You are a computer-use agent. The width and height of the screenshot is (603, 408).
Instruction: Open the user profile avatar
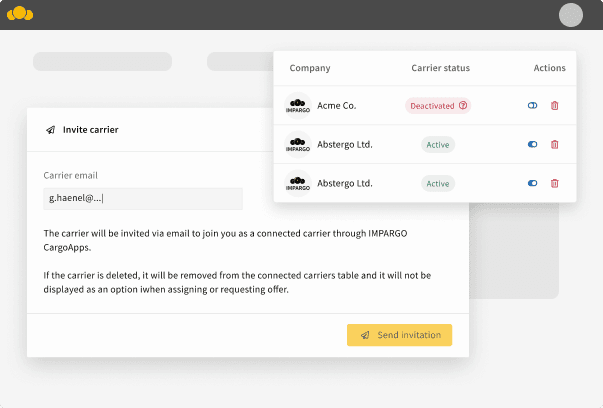point(570,14)
